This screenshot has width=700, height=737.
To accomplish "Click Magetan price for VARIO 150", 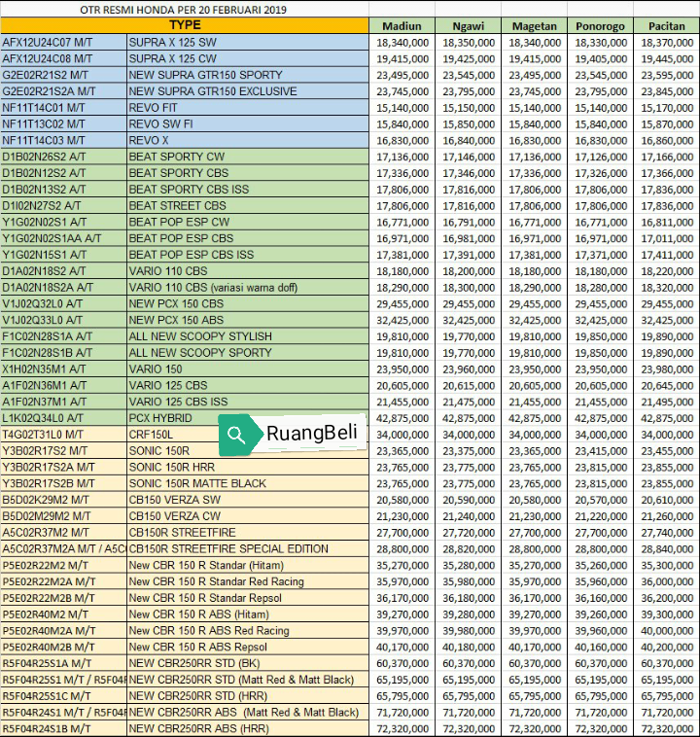I will [x=535, y=369].
